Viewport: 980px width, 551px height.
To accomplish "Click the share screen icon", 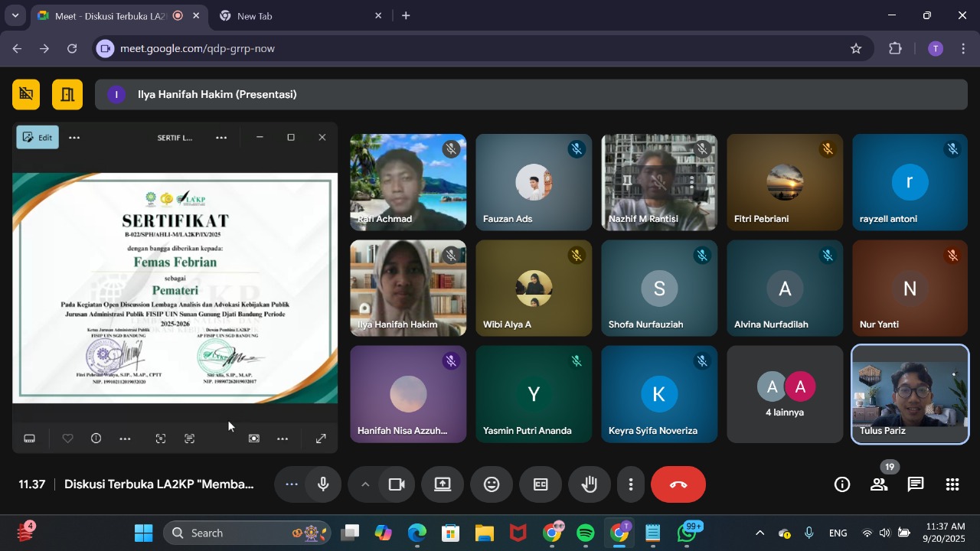I will point(443,484).
